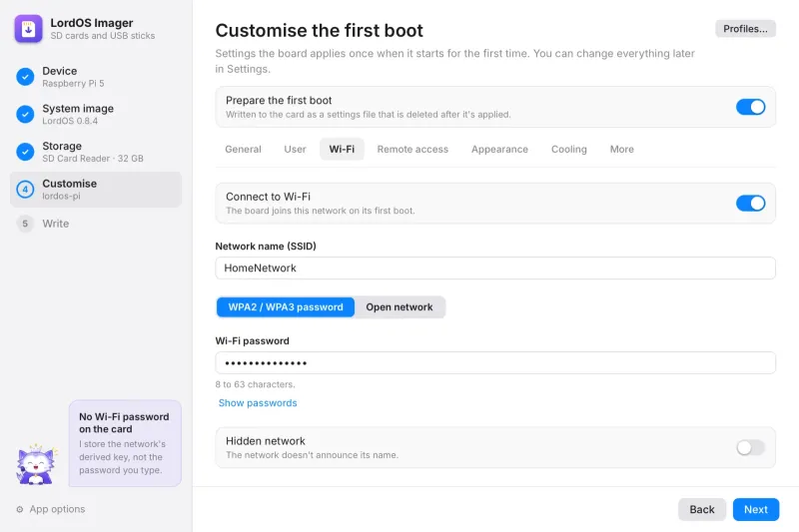Click the System image step checkmark icon
This screenshot has width=799, height=532.
pos(25,114)
